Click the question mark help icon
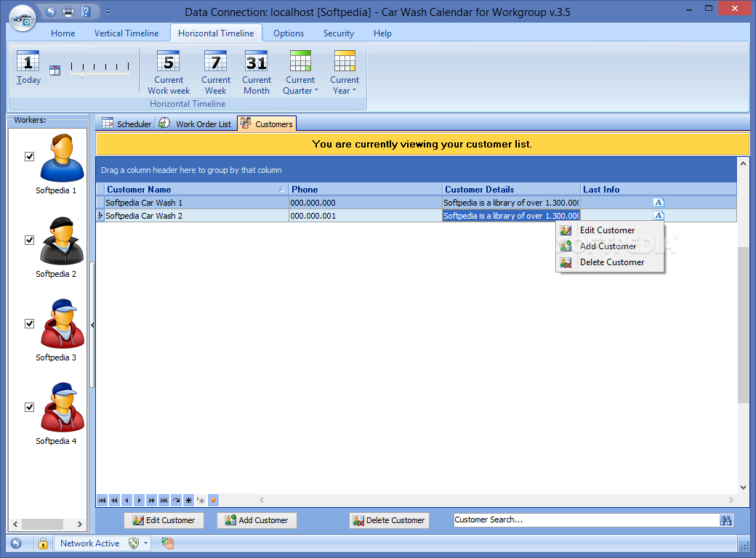Viewport: 756px width, 558px height. click(x=85, y=12)
